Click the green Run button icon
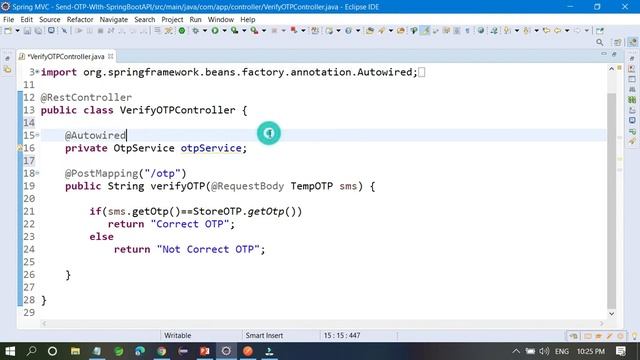The width and height of the screenshot is (640, 360). pyautogui.click(x=215, y=31)
